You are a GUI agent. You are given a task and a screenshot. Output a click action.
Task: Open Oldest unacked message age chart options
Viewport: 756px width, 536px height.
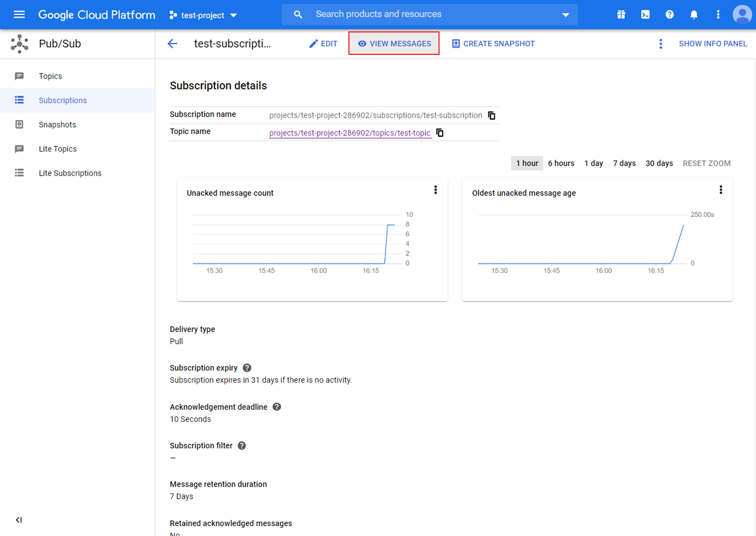[721, 190]
